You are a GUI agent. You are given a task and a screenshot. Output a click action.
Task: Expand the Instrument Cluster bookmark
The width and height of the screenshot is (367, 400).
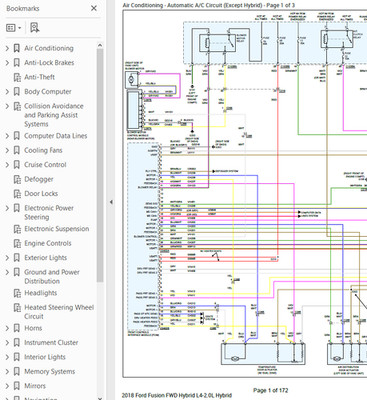coord(7,343)
